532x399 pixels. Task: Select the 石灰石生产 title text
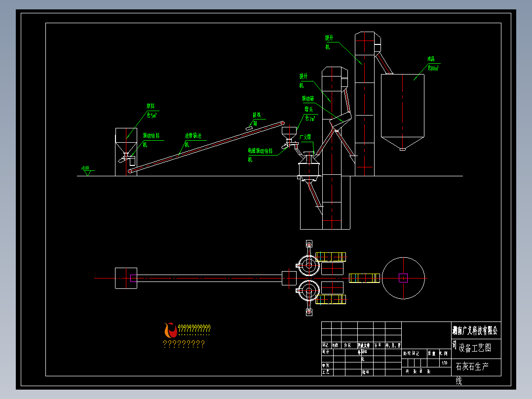pyautogui.click(x=472, y=366)
